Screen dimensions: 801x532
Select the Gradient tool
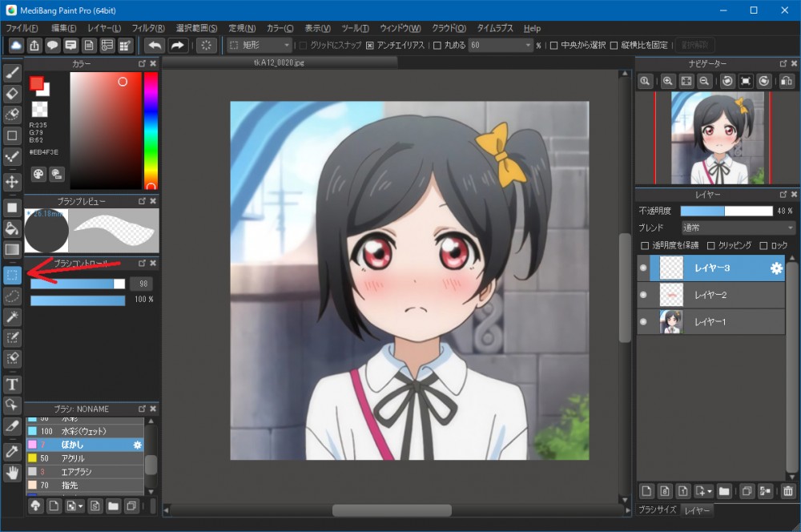coord(12,249)
